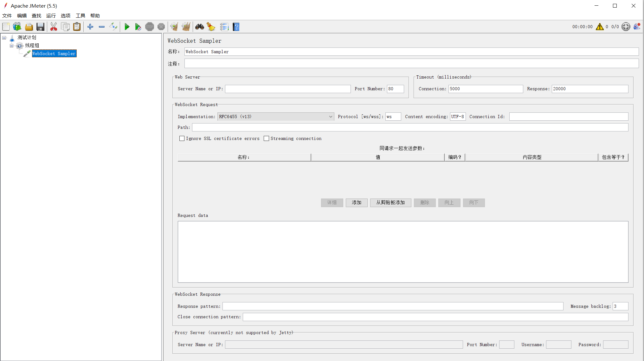Collapse the 线程组 tree node
The image size is (644, 361).
[11, 45]
